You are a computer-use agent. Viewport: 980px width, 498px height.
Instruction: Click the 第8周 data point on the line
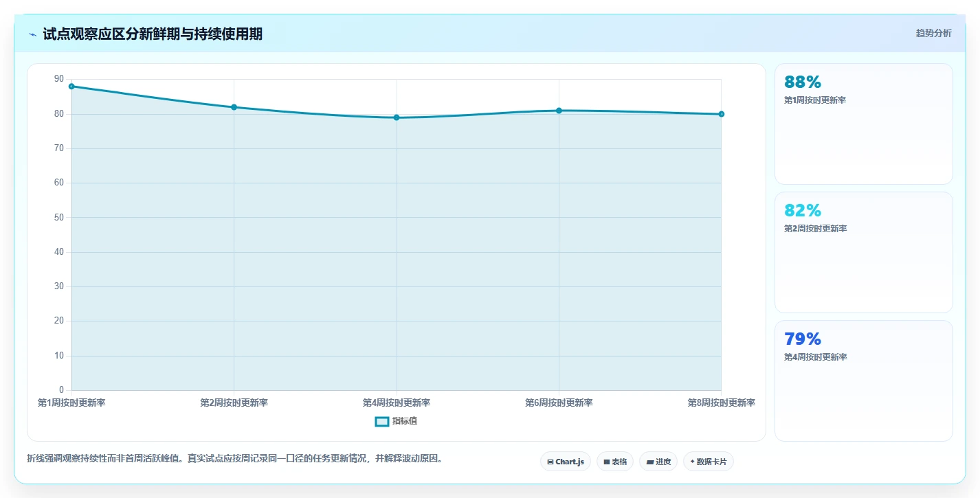pyautogui.click(x=722, y=114)
